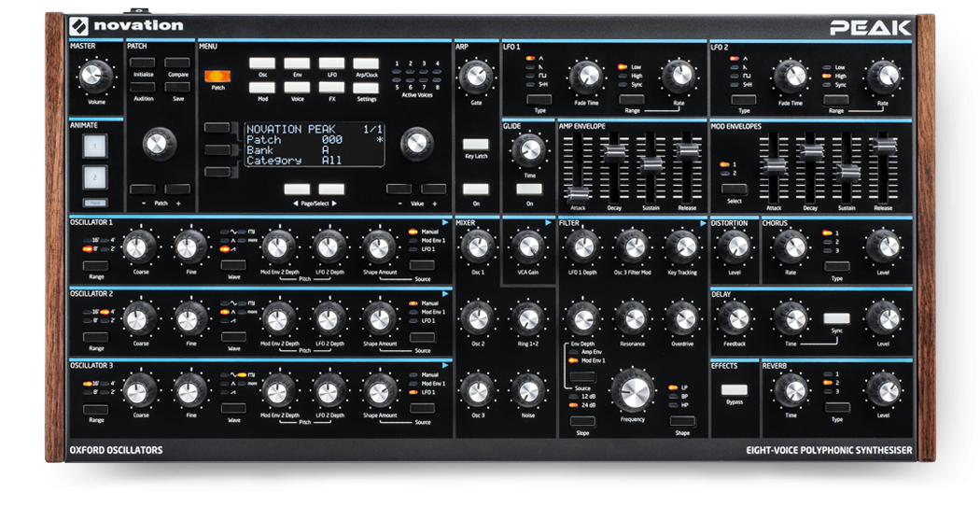Toggle the arpeggiator Key Latch

[476, 145]
